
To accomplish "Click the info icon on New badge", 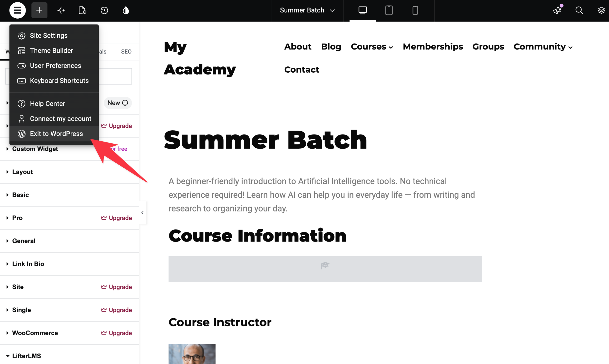I will tap(125, 103).
